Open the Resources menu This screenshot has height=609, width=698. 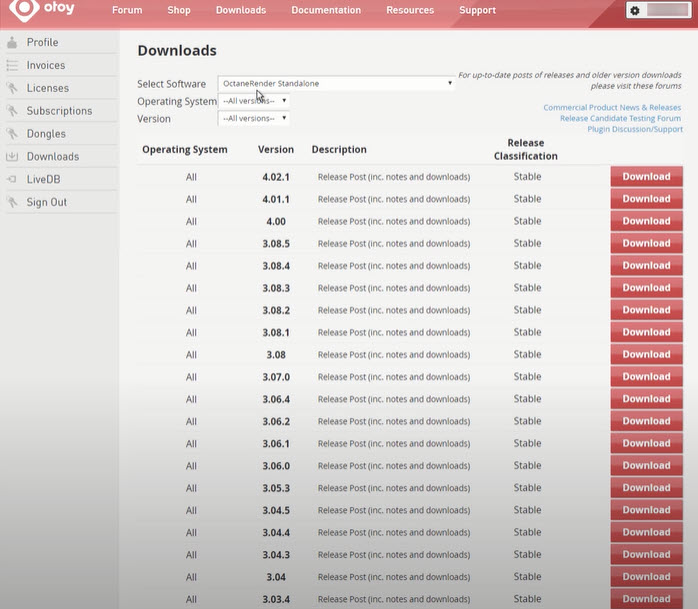[410, 10]
